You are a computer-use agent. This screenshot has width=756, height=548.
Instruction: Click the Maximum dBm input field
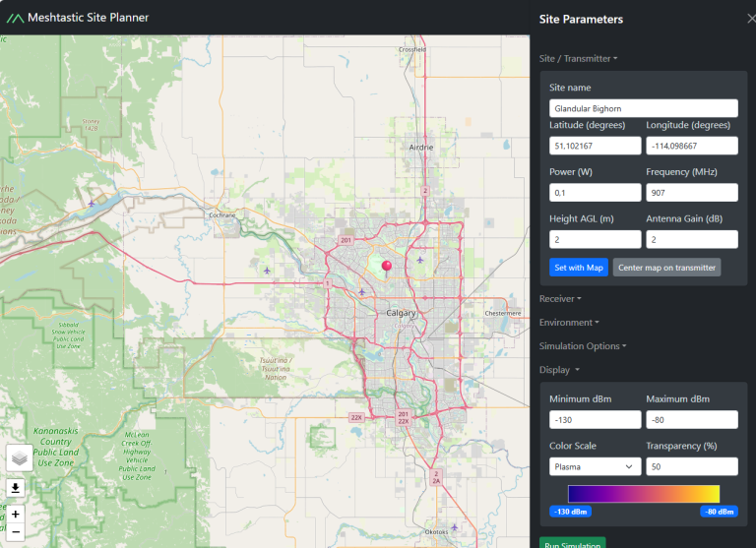pyautogui.click(x=692, y=419)
